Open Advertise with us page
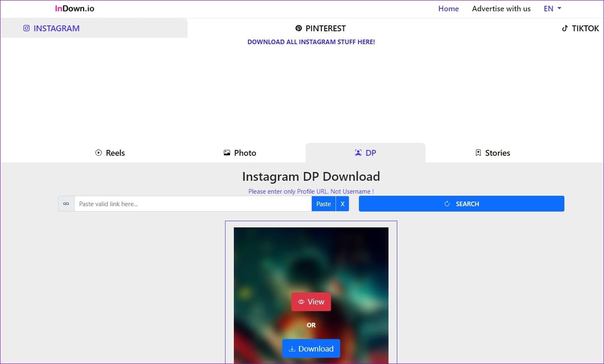 click(501, 8)
